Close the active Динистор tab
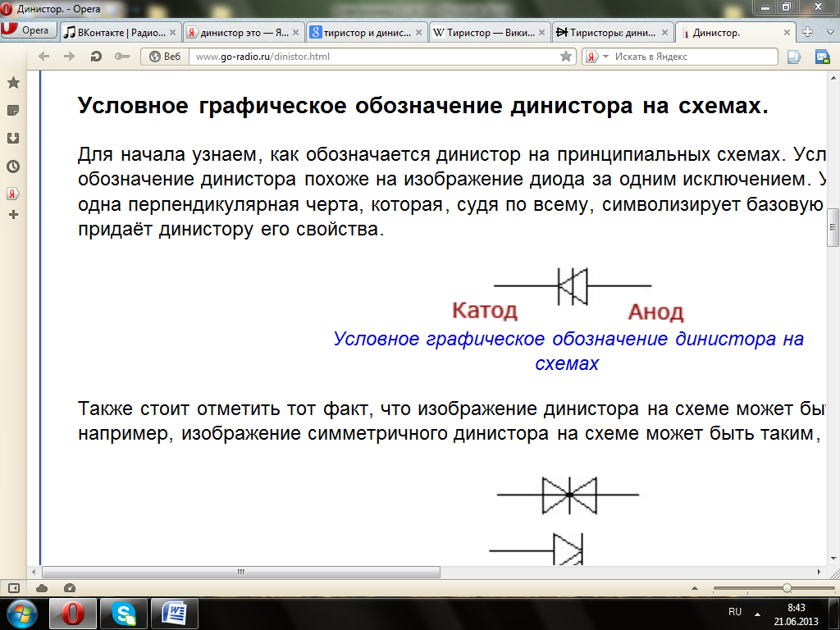This screenshot has width=840, height=630. [x=787, y=33]
